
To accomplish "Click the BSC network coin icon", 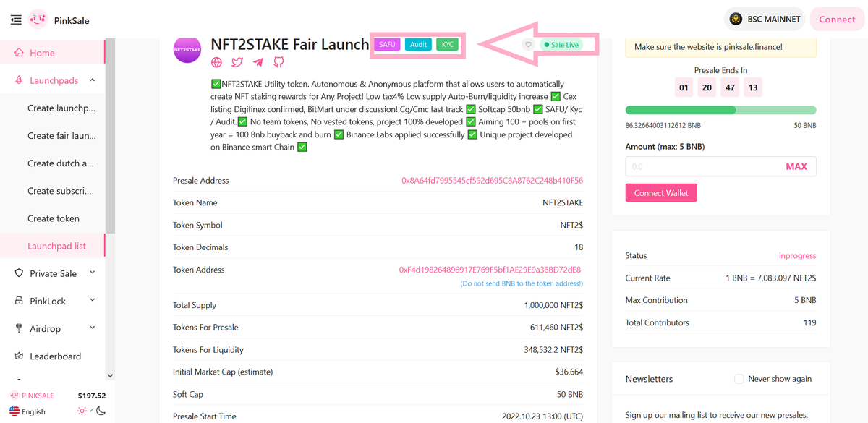I will coord(736,20).
